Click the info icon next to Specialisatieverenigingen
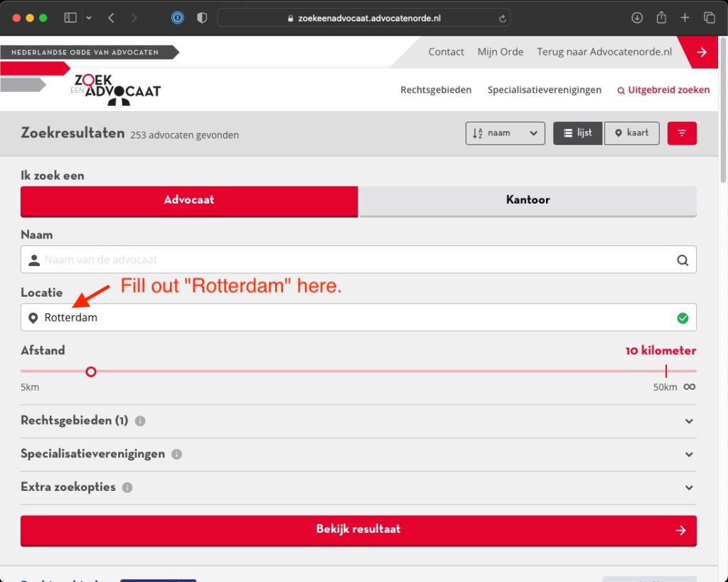Screen dimensions: 728x582 pos(176,455)
